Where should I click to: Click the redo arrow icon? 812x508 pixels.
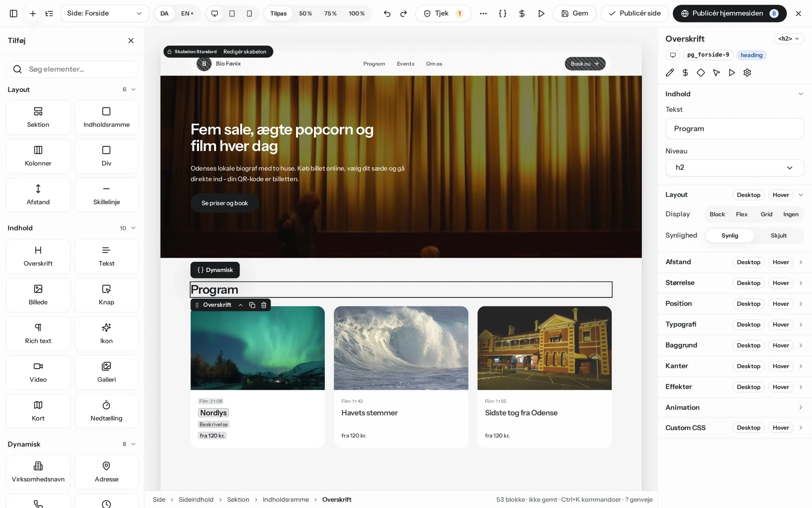tap(404, 14)
